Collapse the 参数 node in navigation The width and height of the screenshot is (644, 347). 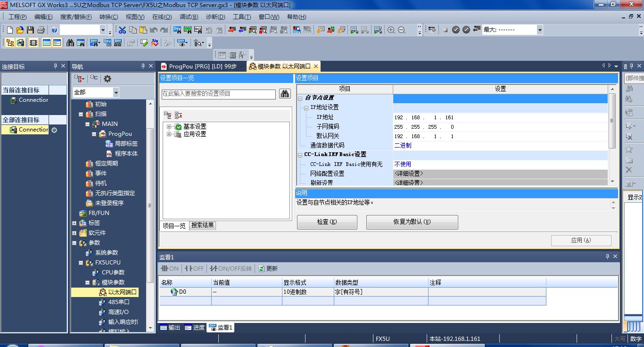74,243
